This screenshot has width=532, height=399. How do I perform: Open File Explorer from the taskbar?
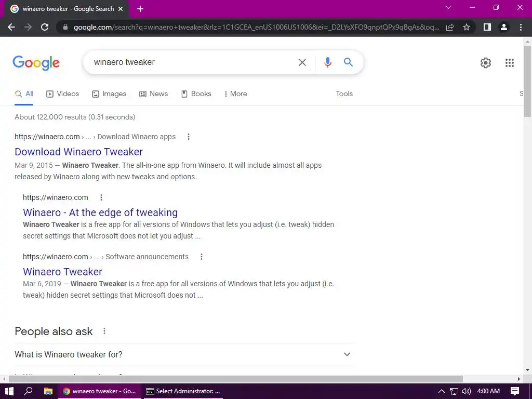coord(48,391)
